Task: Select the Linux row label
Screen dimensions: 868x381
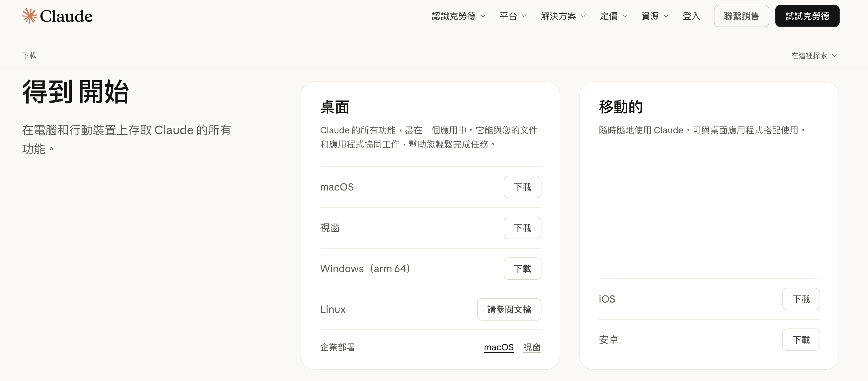Action: (333, 309)
